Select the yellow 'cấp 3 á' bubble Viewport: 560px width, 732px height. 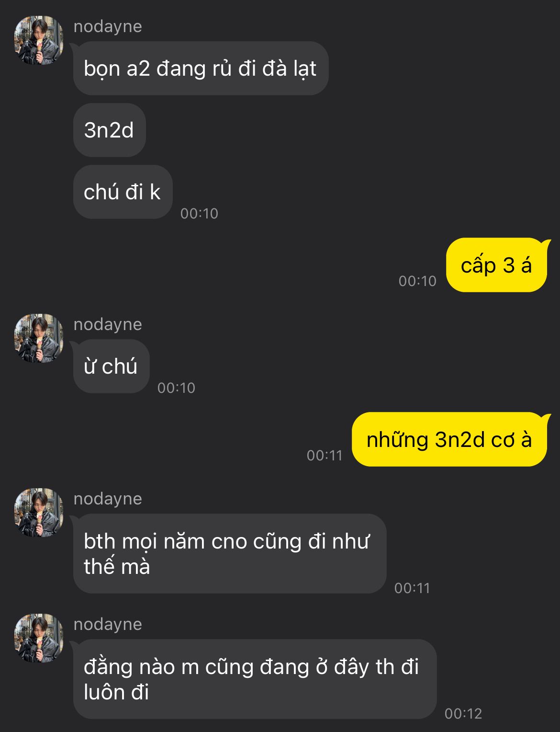(496, 265)
